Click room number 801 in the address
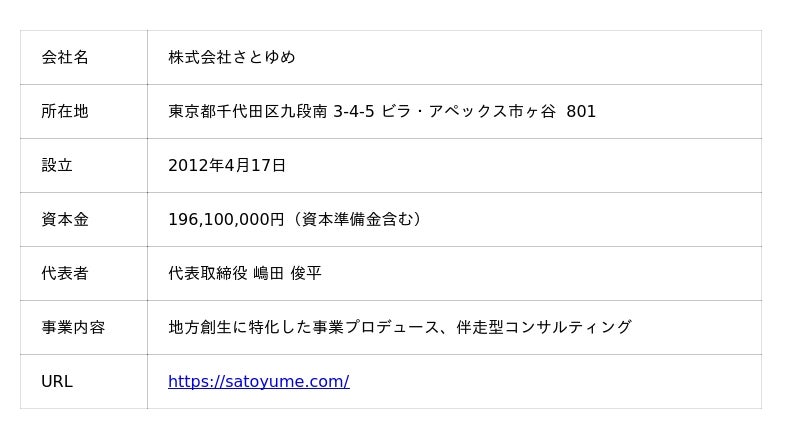This screenshot has width=800, height=439. click(581, 111)
